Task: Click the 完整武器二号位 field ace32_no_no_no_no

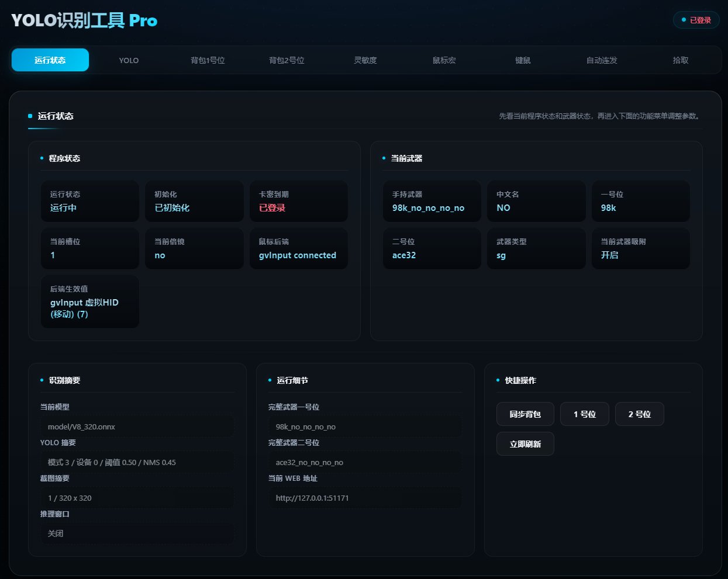Action: [365, 462]
